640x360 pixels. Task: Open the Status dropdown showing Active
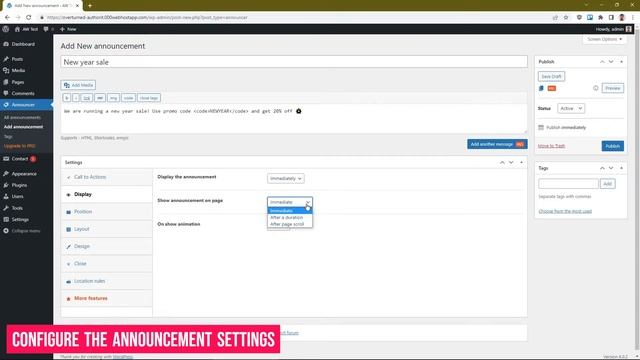click(571, 109)
